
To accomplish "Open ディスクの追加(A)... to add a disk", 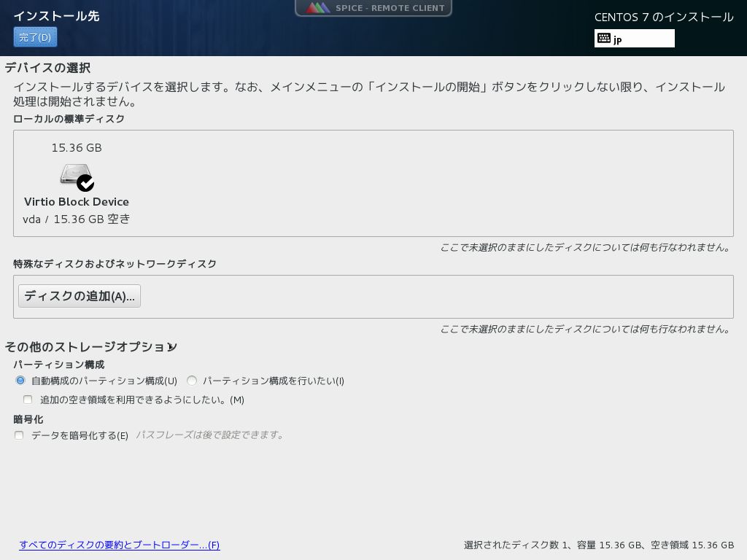I will point(80,296).
